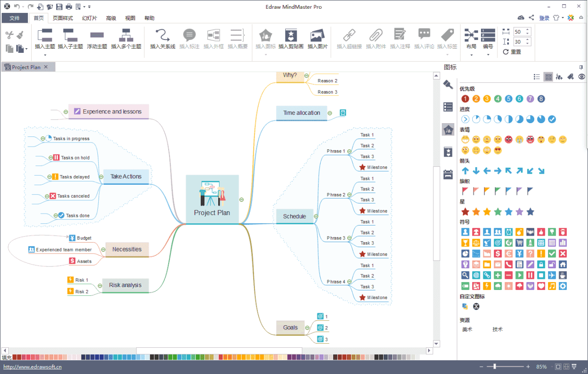Open the edrawsoft.cn website link
588x374 pixels.
(32, 367)
